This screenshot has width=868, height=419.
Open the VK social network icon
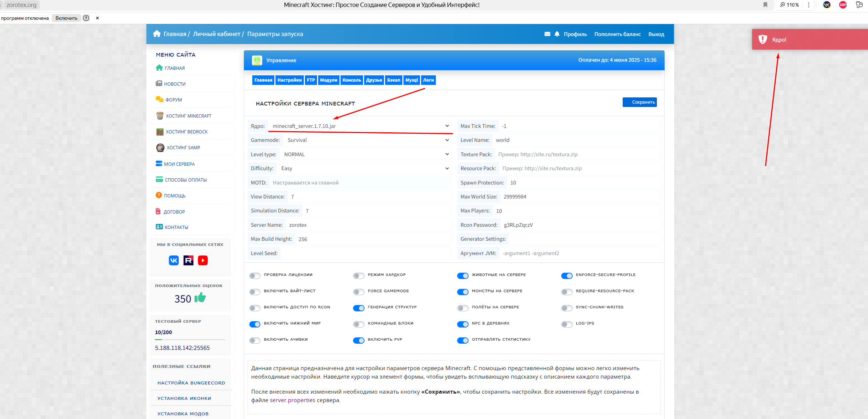point(174,260)
